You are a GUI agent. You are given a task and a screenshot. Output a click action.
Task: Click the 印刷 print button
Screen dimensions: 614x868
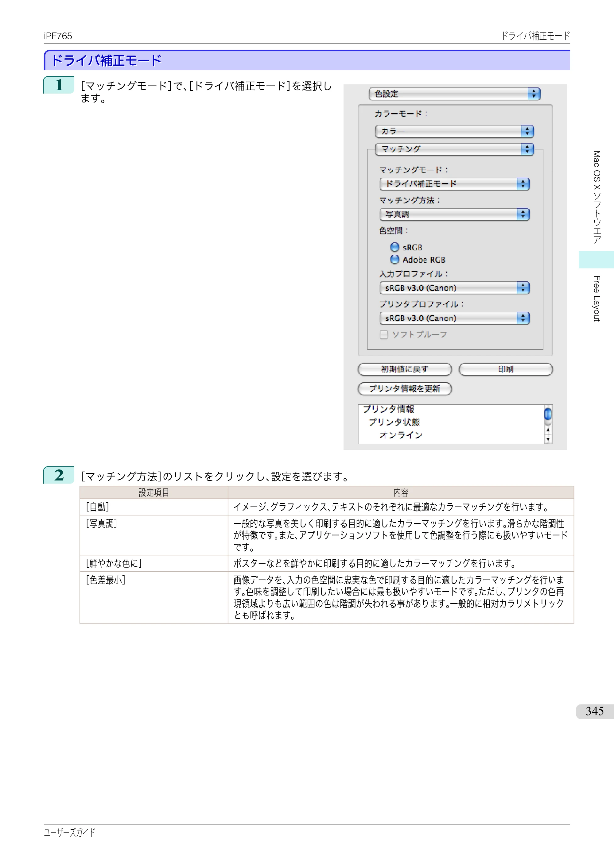[506, 369]
